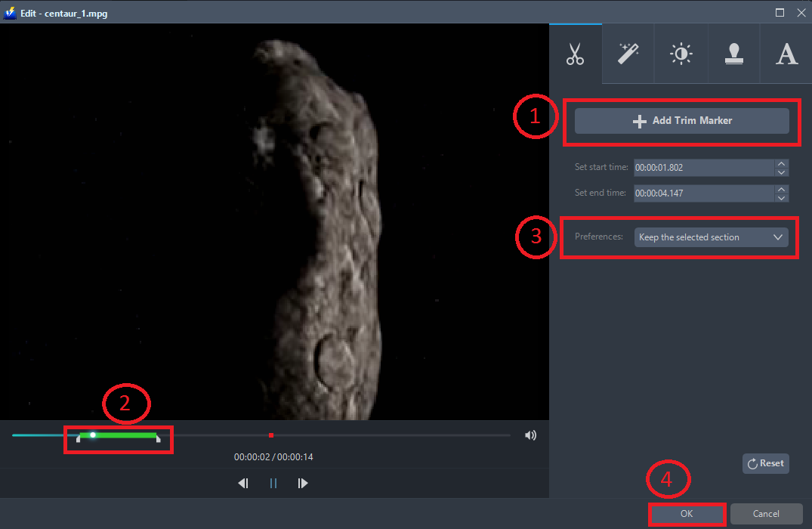Screen dimensions: 812x529
Task: Mute audio with the speaker icon
Action: (531, 435)
